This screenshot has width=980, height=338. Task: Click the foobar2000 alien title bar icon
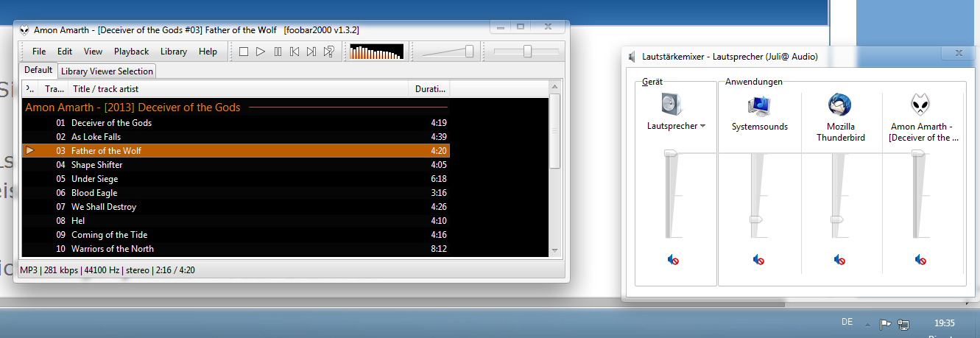point(24,30)
